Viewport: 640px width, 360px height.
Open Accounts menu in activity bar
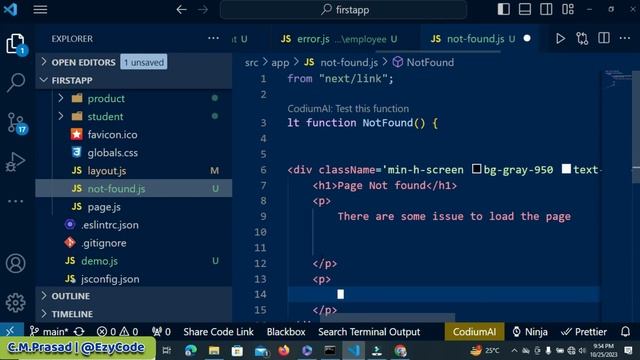[x=16, y=263]
